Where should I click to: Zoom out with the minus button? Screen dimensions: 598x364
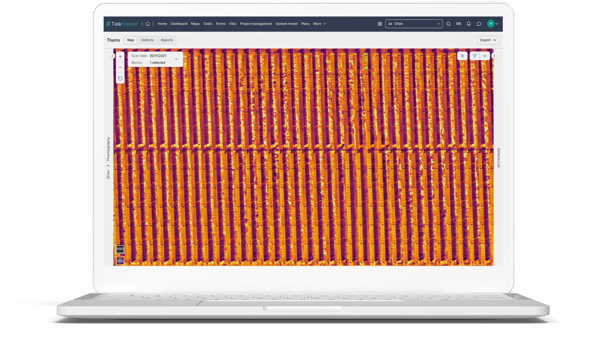pos(120,67)
